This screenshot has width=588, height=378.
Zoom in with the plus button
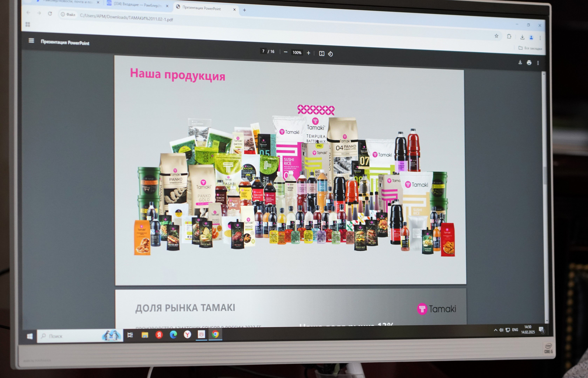tap(308, 53)
